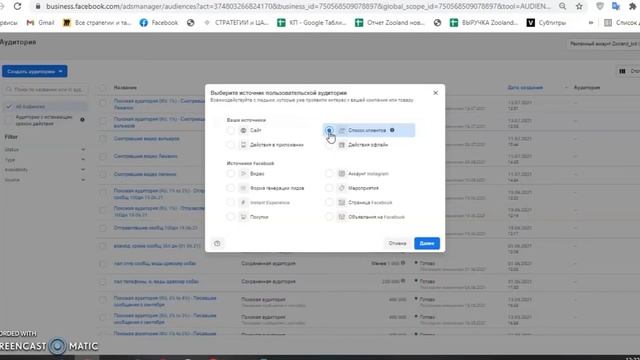The width and height of the screenshot is (640, 360).
Task: Open the Отчет Zooland bookmark
Action: [x=390, y=23]
